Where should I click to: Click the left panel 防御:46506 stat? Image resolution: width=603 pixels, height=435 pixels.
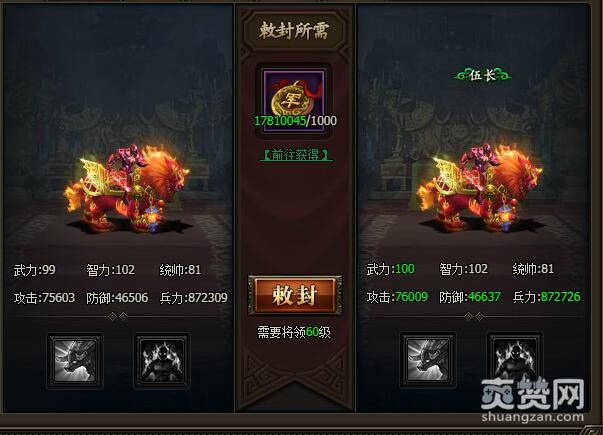(x=117, y=298)
